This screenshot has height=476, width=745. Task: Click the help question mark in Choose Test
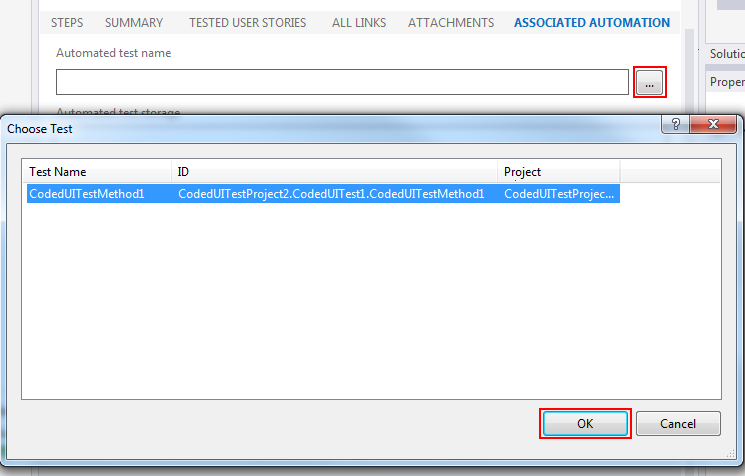[x=676, y=124]
